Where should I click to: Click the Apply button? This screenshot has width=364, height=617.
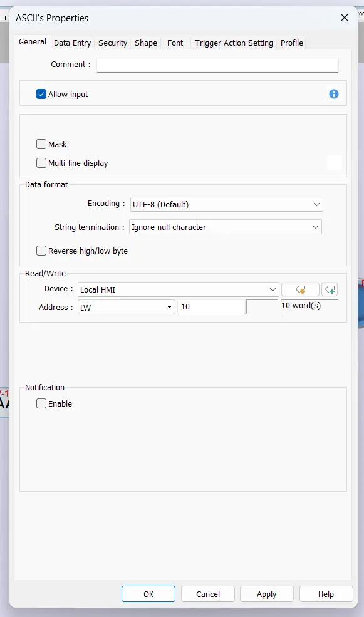click(x=267, y=594)
